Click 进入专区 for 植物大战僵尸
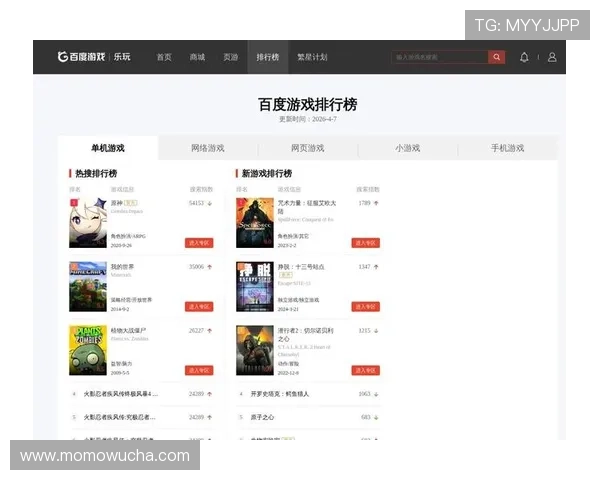Screen dimensions: 600x480 click(x=199, y=371)
